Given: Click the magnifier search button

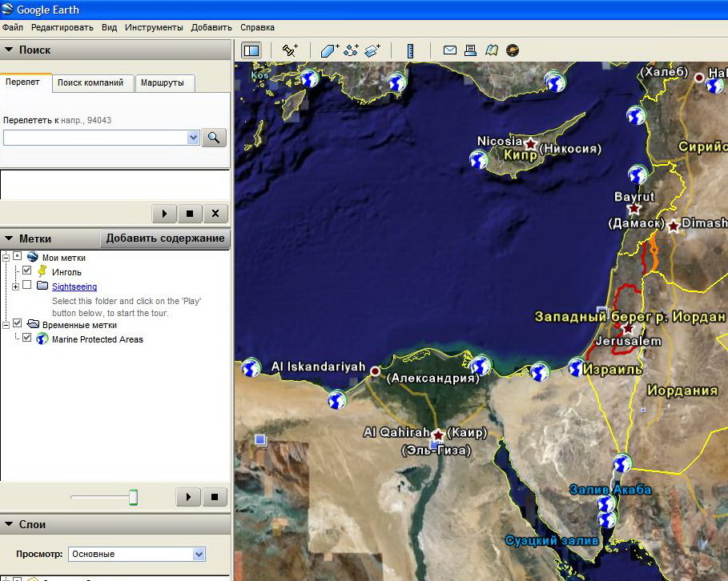Looking at the screenshot, I should [x=214, y=138].
